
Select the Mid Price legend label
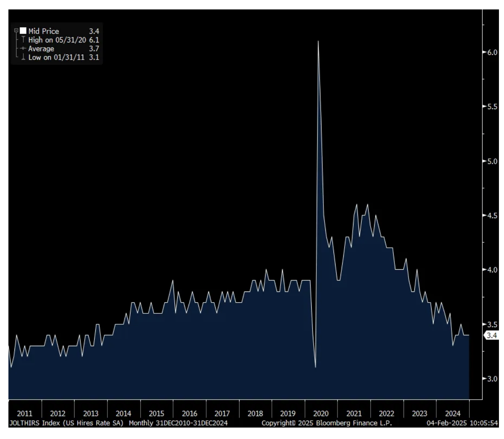43,31
